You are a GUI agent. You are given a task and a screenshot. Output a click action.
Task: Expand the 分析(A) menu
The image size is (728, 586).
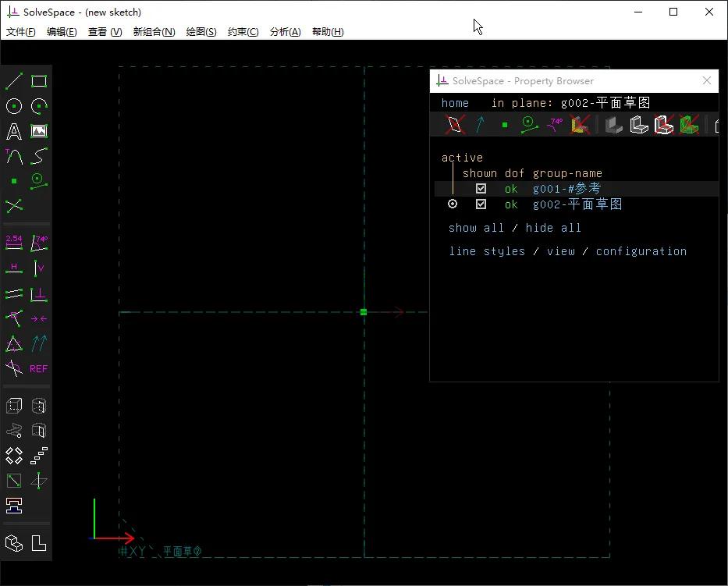pyautogui.click(x=285, y=32)
